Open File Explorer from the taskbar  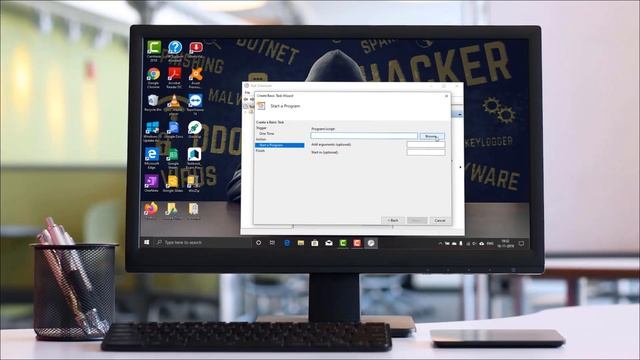click(301, 243)
